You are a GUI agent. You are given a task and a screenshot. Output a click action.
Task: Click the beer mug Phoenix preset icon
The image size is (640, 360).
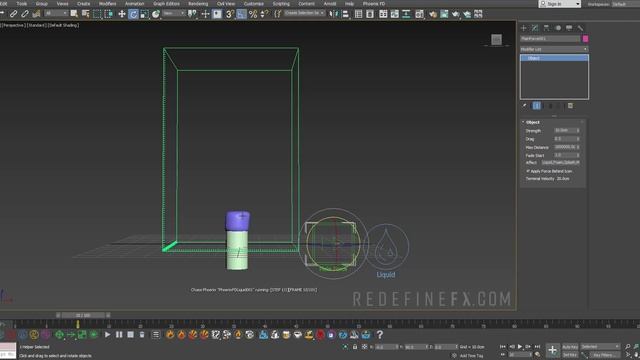tap(286, 335)
